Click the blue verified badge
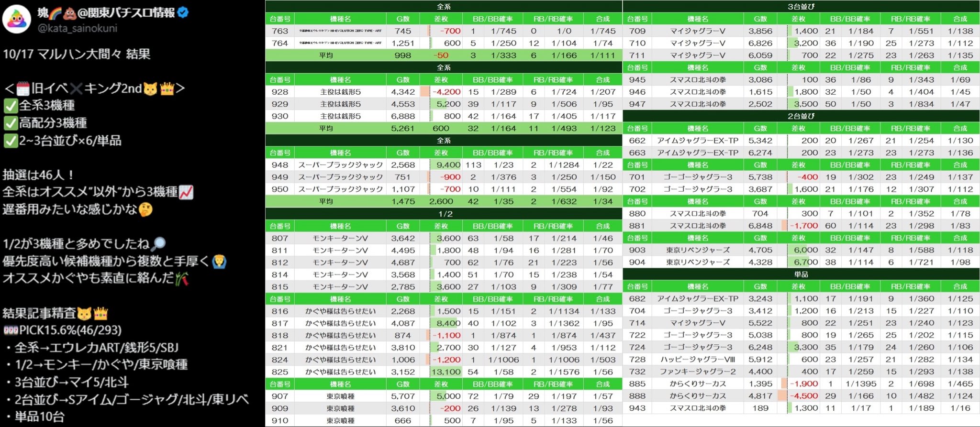This screenshot has height=427, width=980. pos(183,12)
